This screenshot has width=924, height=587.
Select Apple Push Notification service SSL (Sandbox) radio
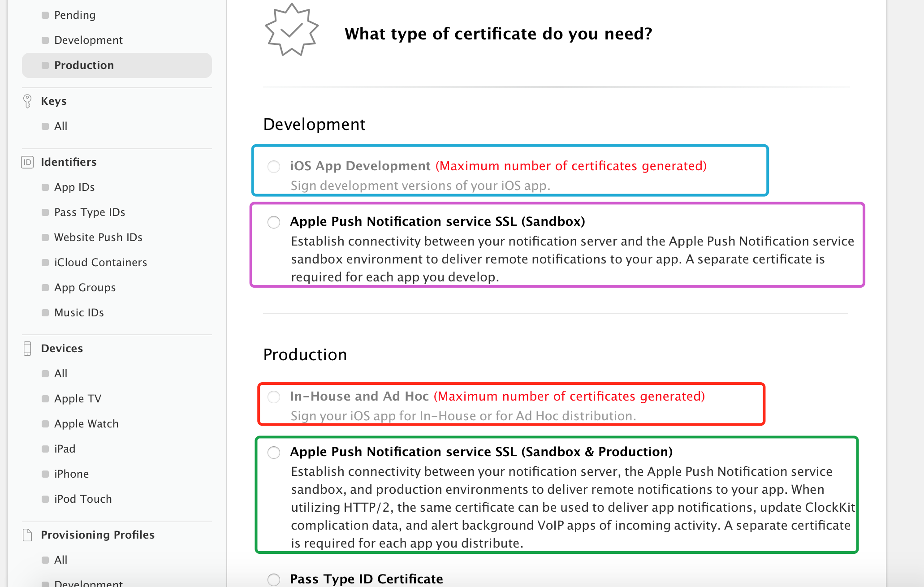(274, 222)
